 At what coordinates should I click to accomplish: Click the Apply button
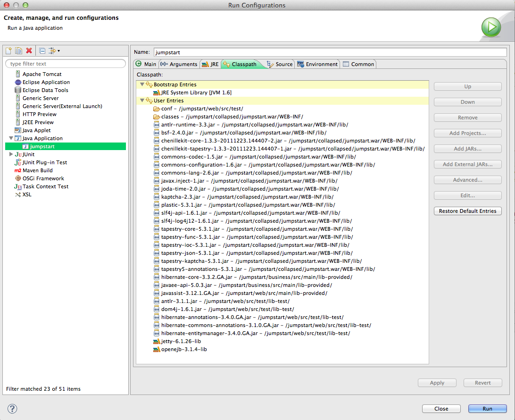(437, 383)
